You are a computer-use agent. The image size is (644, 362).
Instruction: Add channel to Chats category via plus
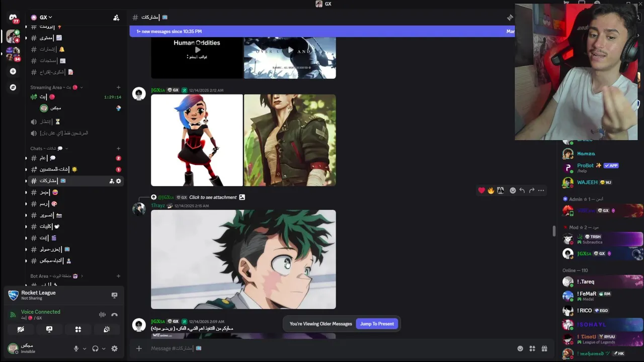[x=118, y=148]
